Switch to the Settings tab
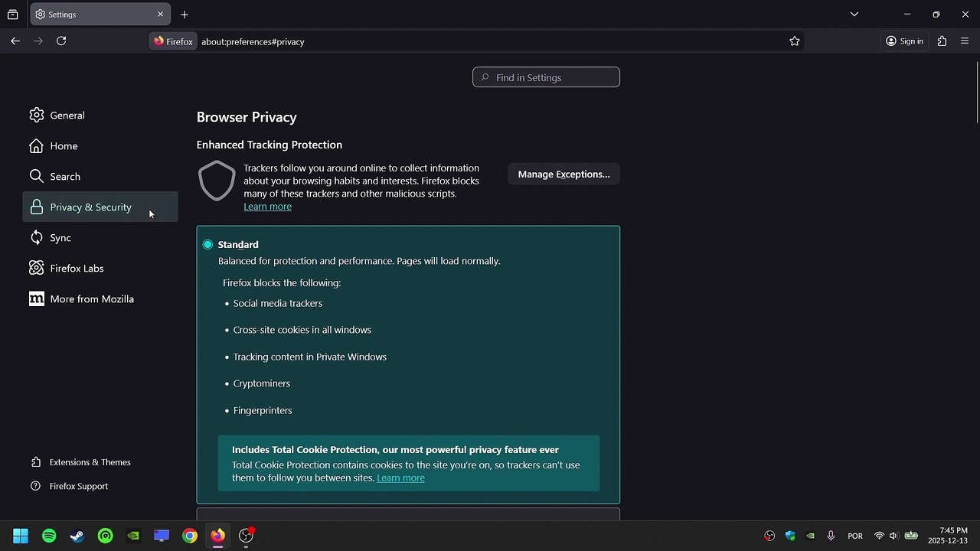Viewport: 980px width, 551px height. tap(100, 15)
